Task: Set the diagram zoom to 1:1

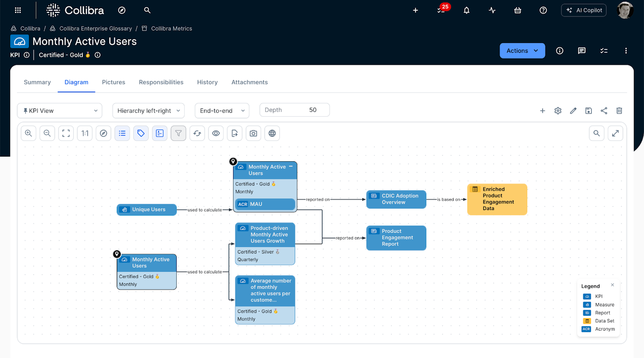Action: pyautogui.click(x=85, y=133)
